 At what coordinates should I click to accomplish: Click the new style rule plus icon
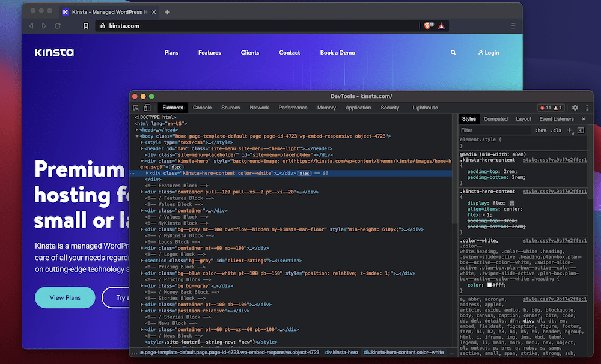pyautogui.click(x=569, y=130)
